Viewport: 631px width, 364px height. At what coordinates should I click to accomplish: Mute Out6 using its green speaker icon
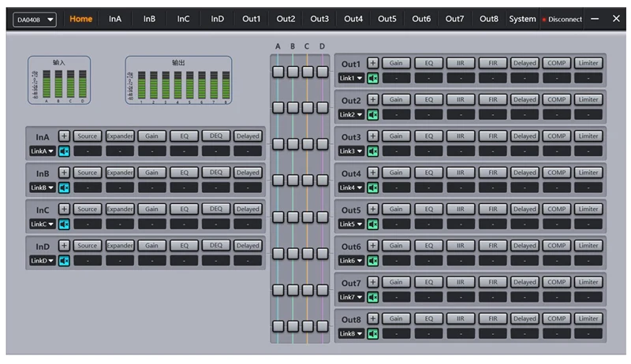(x=372, y=261)
